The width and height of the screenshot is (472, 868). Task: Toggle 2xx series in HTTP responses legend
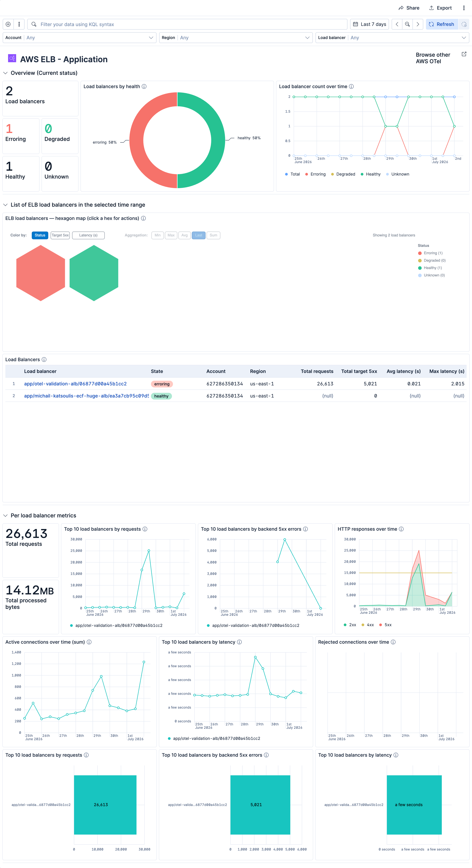350,625
